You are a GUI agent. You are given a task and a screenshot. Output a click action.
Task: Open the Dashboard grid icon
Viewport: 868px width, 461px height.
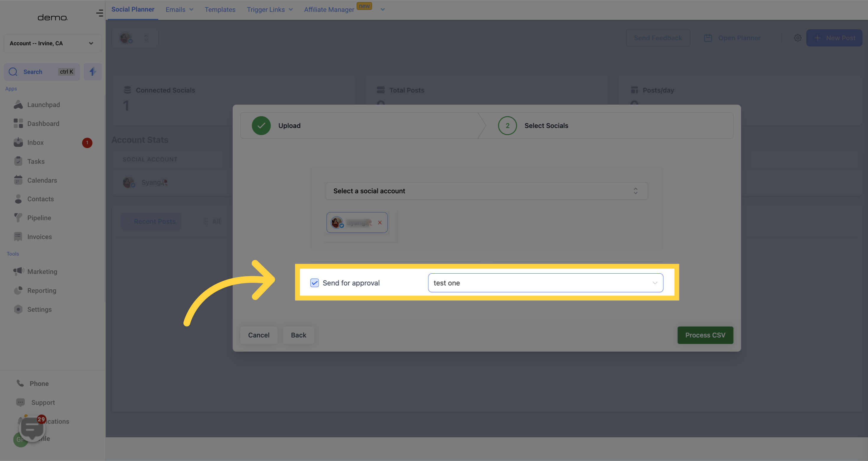18,124
